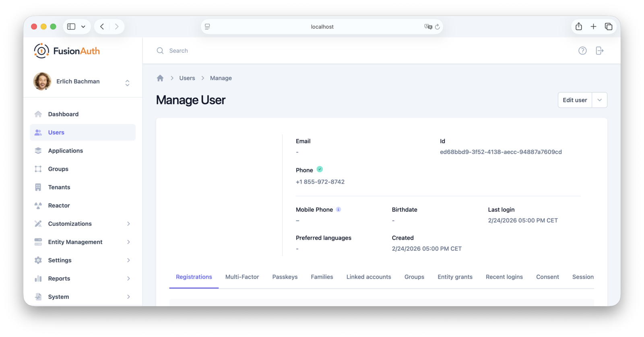Switch to the Linked accounts tab
Screen dimensions: 644x337
[369, 277]
